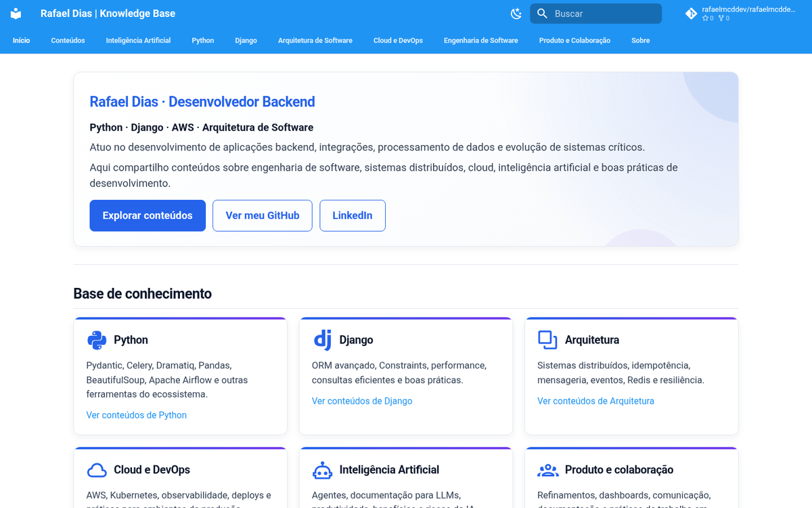Open the Inteligência Artificial tab

(138, 41)
